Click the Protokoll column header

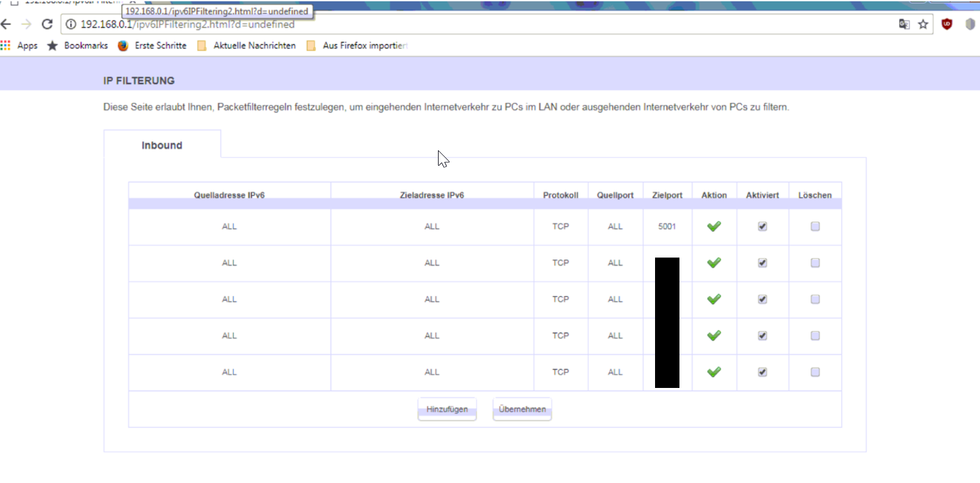coord(561,195)
